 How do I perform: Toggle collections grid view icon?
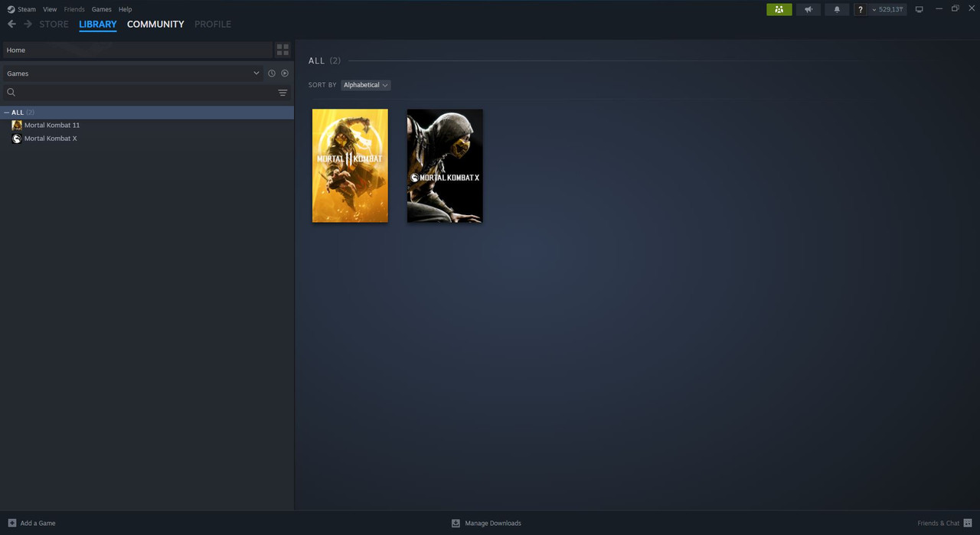(x=283, y=50)
